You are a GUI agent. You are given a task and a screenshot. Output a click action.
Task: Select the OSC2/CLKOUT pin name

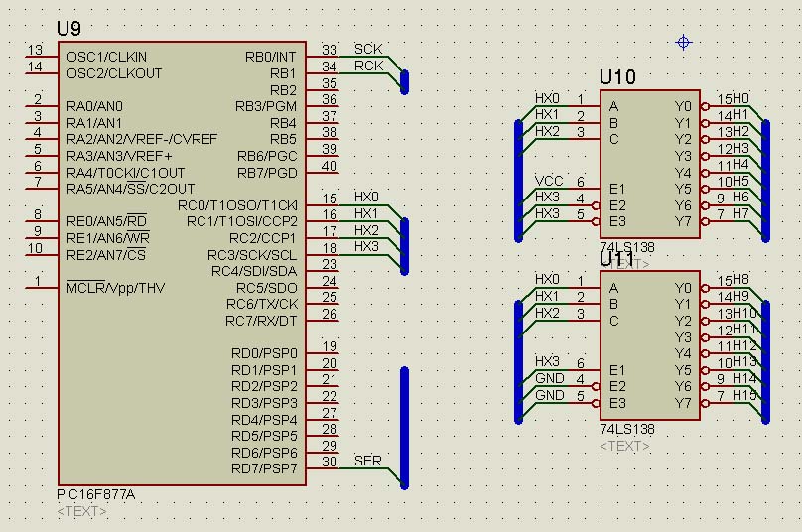click(x=114, y=73)
